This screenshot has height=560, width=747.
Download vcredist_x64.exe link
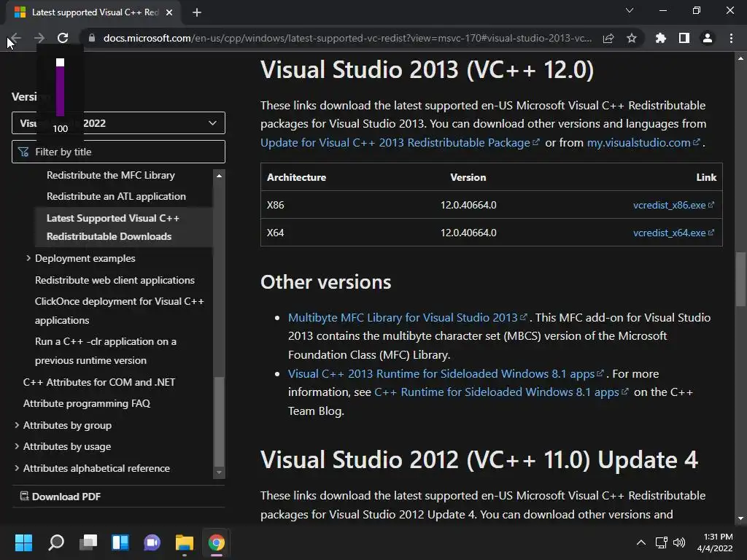click(669, 233)
